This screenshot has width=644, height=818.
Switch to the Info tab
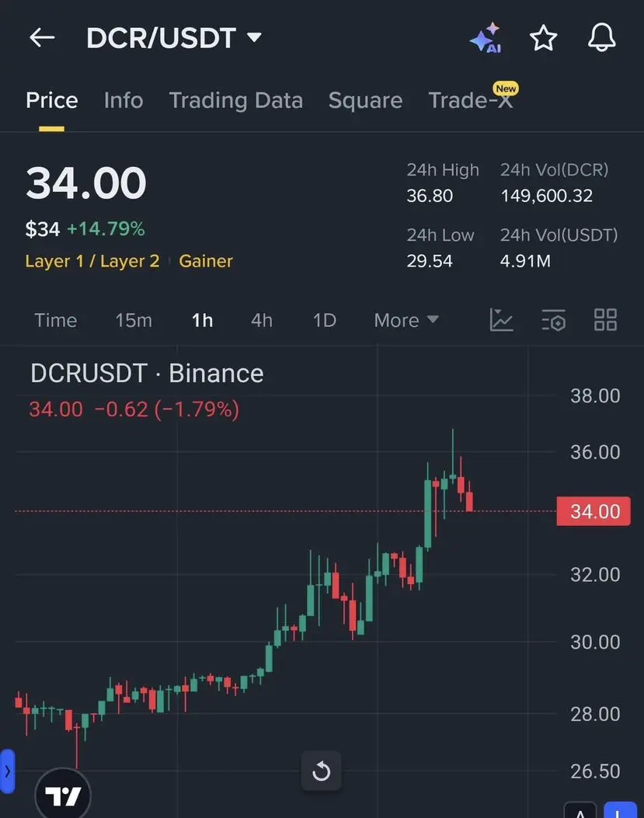[x=124, y=100]
